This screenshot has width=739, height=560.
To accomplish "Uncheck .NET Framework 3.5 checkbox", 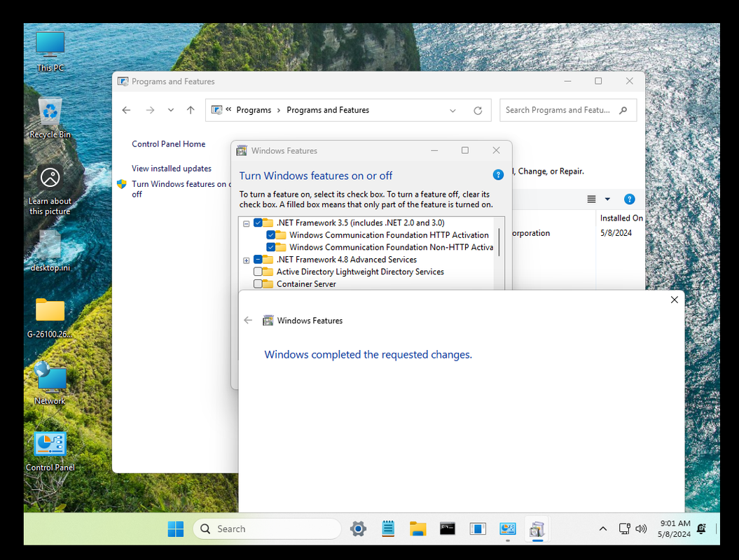I will click(x=258, y=223).
